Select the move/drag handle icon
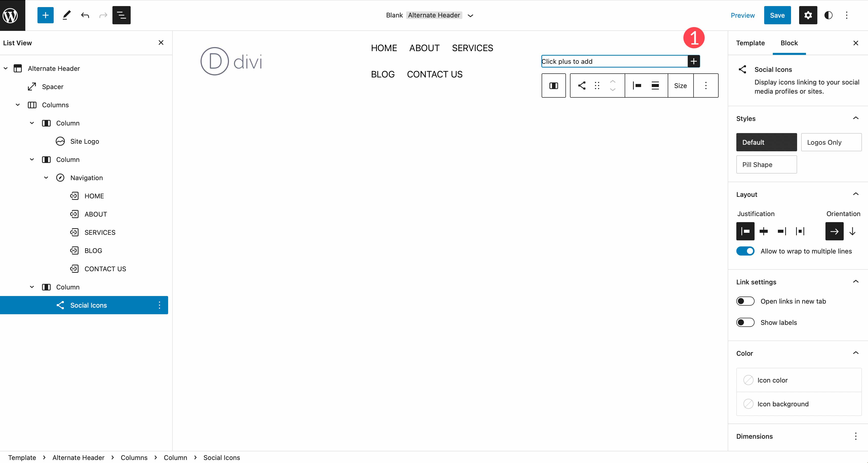 point(597,86)
